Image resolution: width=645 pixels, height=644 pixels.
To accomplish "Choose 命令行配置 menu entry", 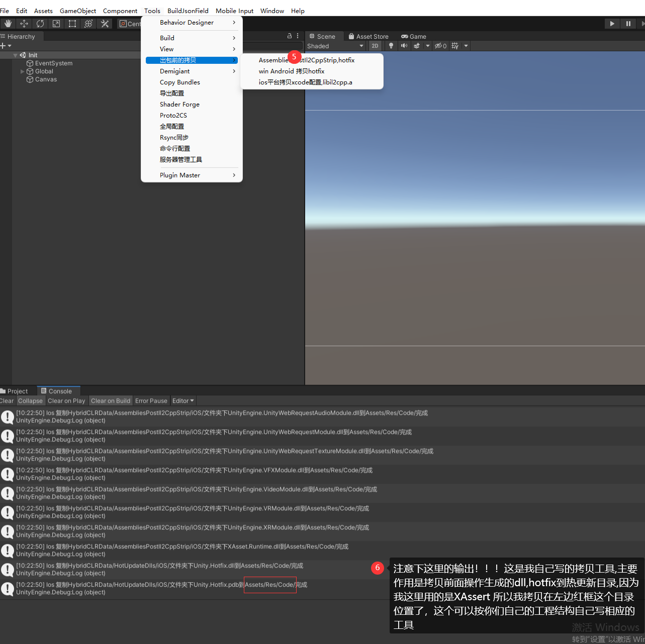I will coord(192,149).
